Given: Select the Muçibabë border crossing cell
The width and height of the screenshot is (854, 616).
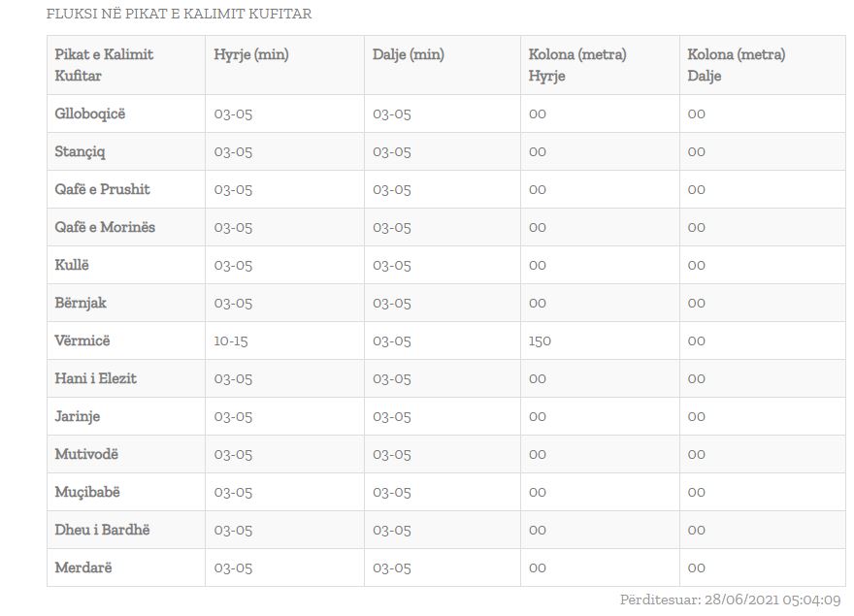Looking at the screenshot, I should point(87,492).
